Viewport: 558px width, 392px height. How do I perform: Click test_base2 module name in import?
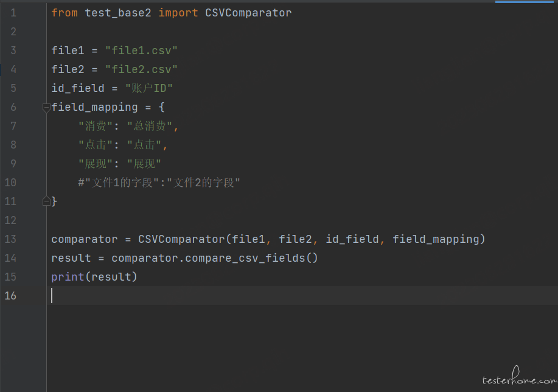pyautogui.click(x=118, y=13)
